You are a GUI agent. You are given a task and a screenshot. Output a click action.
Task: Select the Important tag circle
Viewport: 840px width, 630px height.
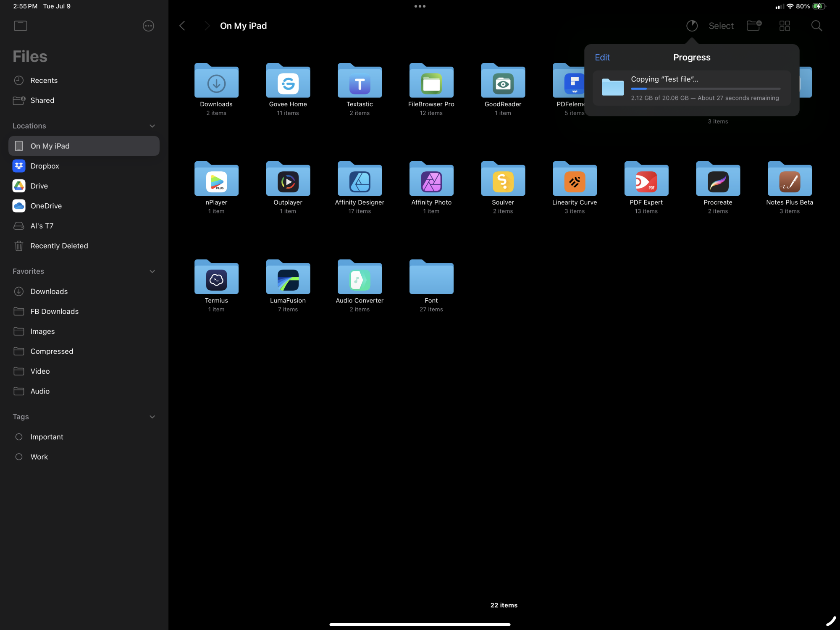tap(19, 437)
